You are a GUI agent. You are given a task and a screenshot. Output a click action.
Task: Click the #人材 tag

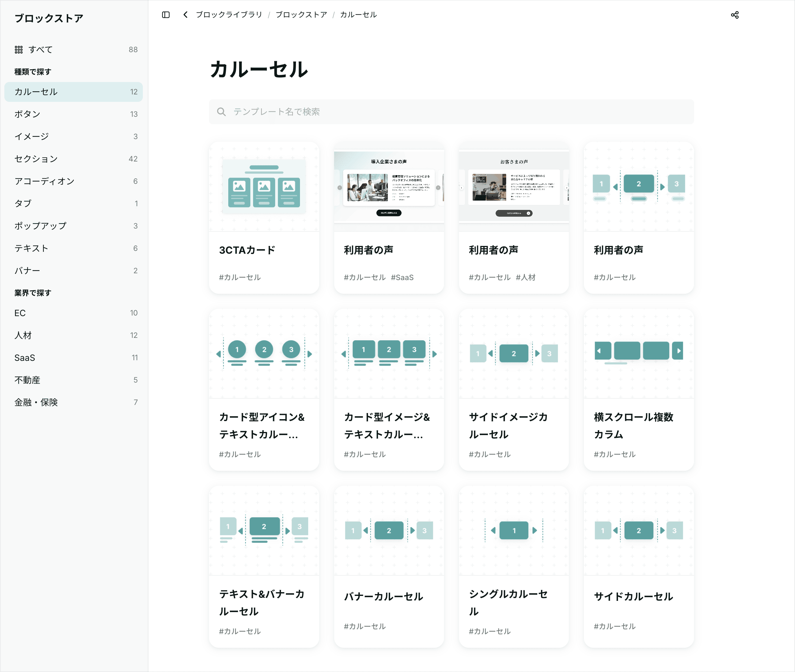(526, 277)
